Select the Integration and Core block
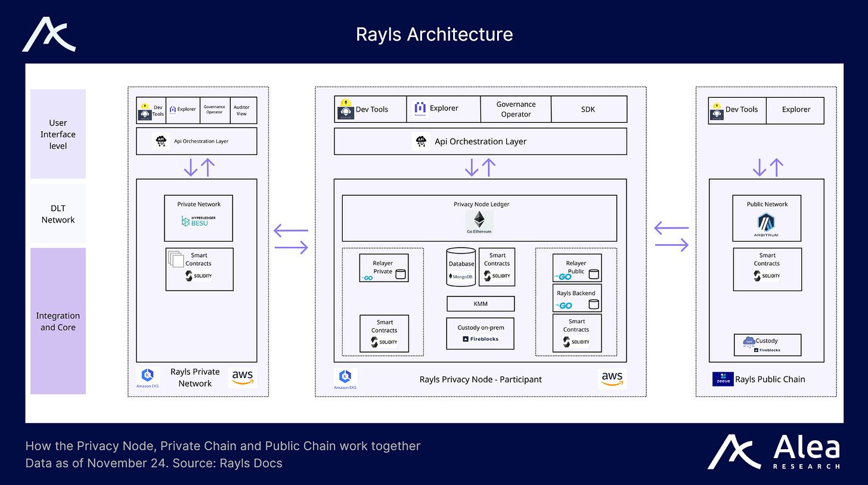 tap(58, 321)
